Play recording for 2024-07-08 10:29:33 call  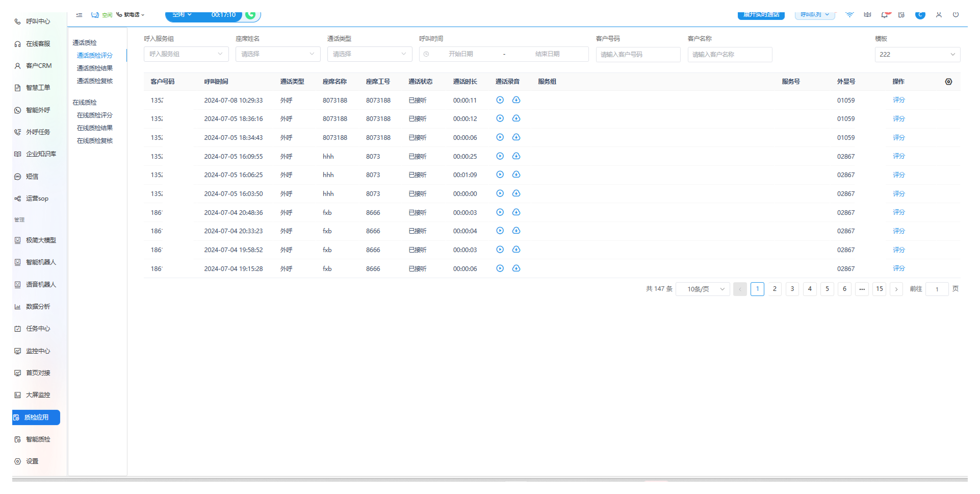coord(500,100)
